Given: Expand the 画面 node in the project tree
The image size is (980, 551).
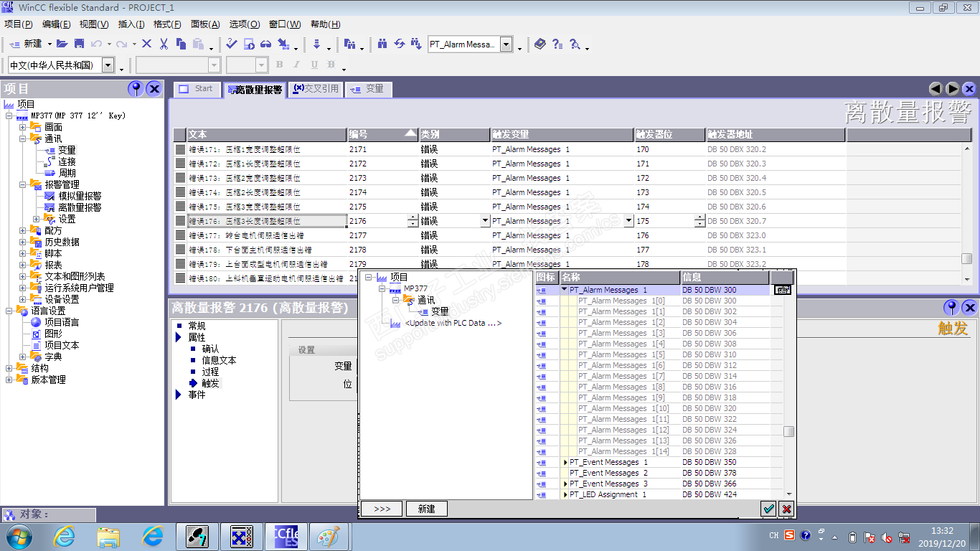Looking at the screenshot, I should (22, 127).
